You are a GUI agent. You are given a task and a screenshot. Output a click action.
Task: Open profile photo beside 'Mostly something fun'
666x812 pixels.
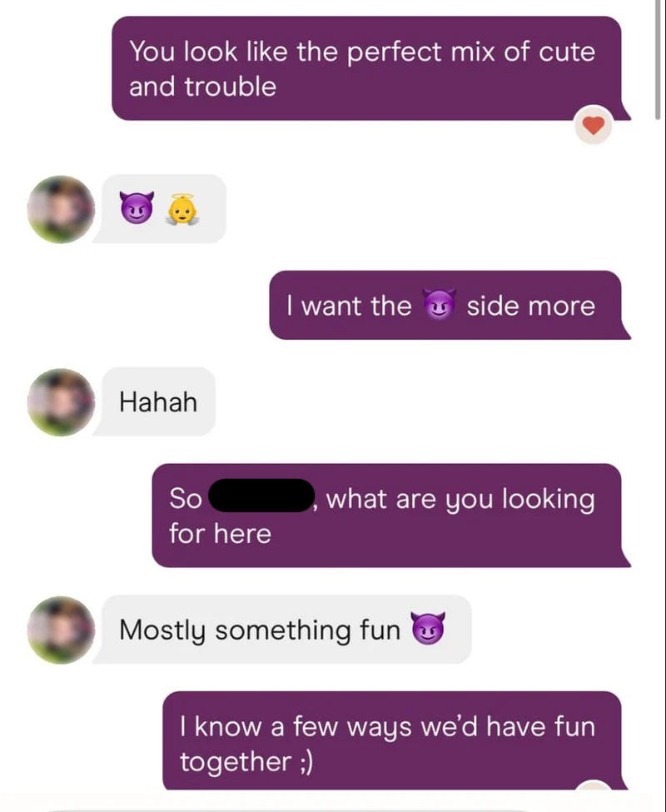[x=61, y=630]
